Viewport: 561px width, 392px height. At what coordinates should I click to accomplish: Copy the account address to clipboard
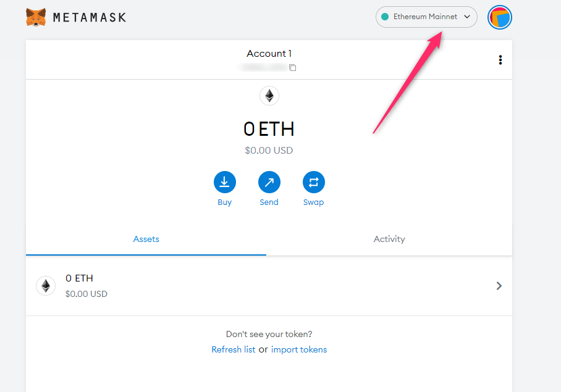point(293,67)
